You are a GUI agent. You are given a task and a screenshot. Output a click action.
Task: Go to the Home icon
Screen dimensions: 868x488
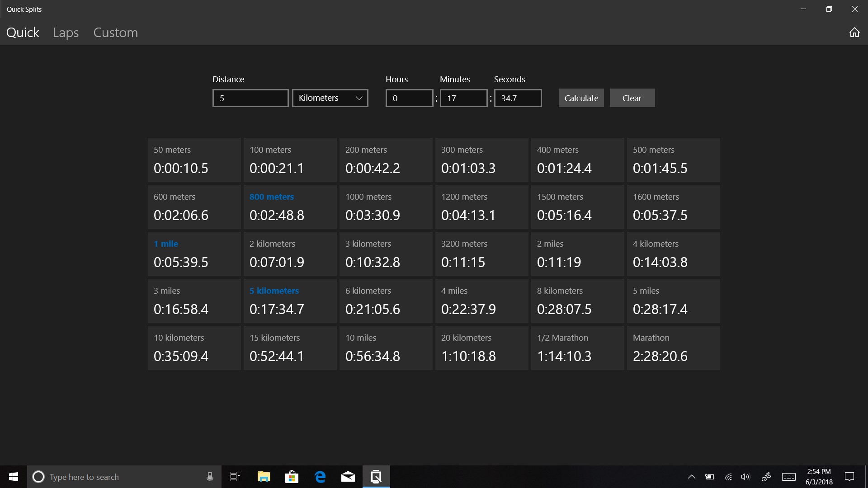[x=854, y=33]
